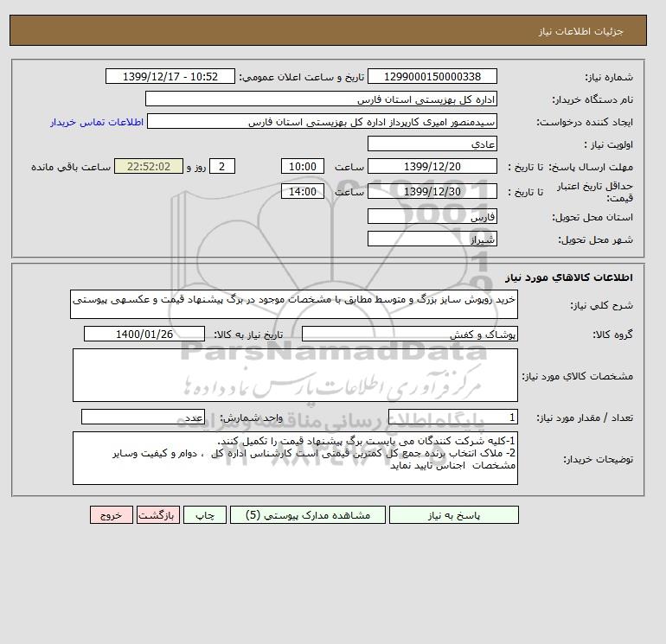
Task: Click the جزئیات اطلاعات نیاز header title
Action: tap(580, 31)
